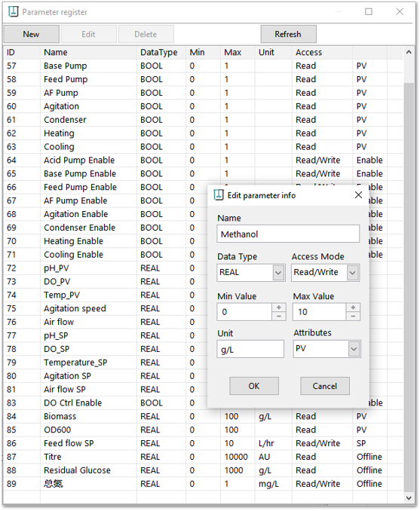420x511 pixels.
Task: Open the Access Mode dropdown
Action: pos(352,273)
